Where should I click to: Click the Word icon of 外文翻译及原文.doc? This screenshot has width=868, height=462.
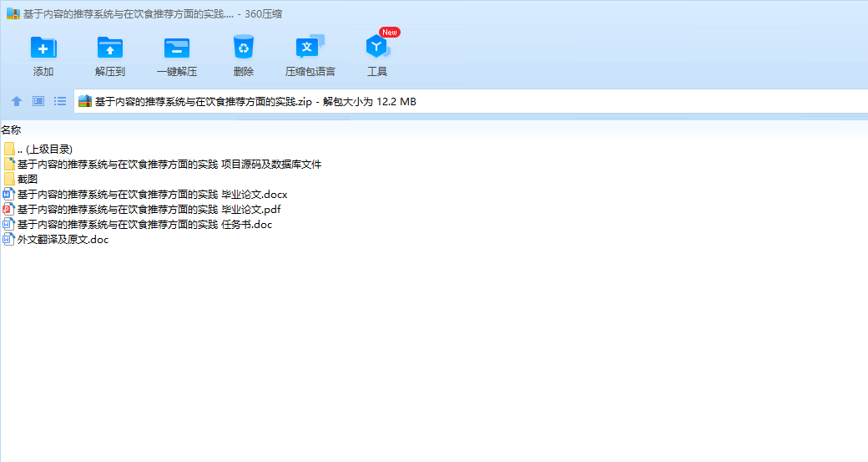(8, 239)
